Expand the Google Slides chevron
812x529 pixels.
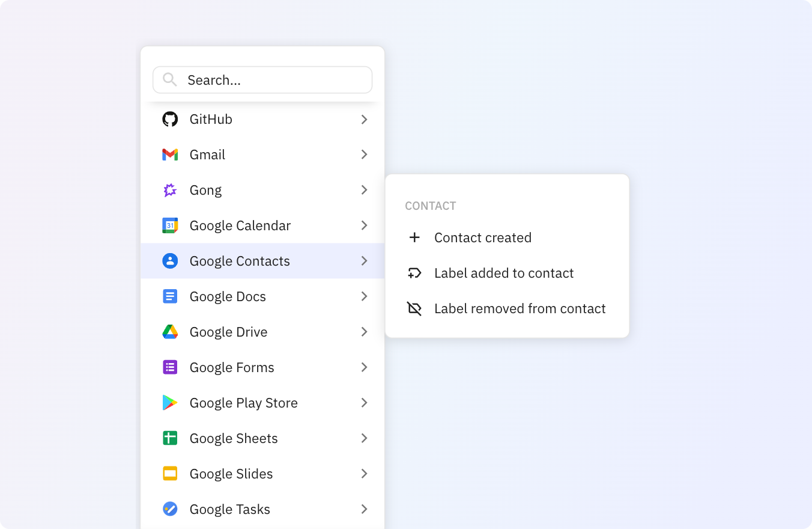tap(364, 474)
